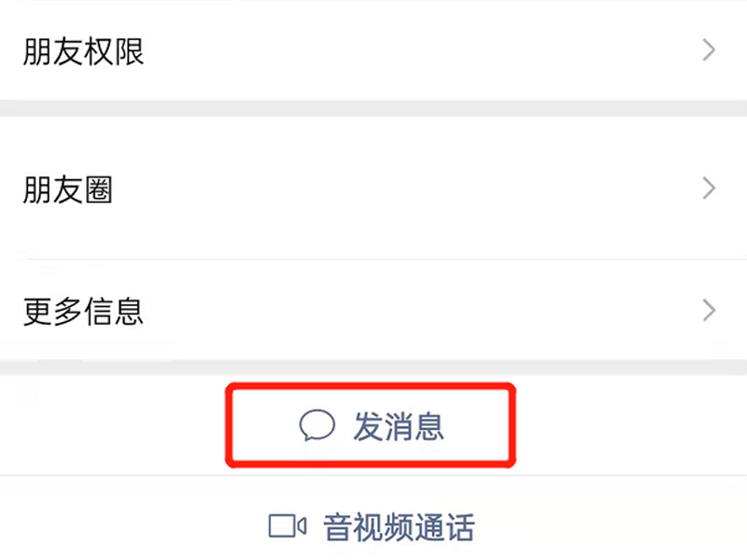Open the 朋友权限 menu entry
This screenshot has width=747, height=560.
373,50
